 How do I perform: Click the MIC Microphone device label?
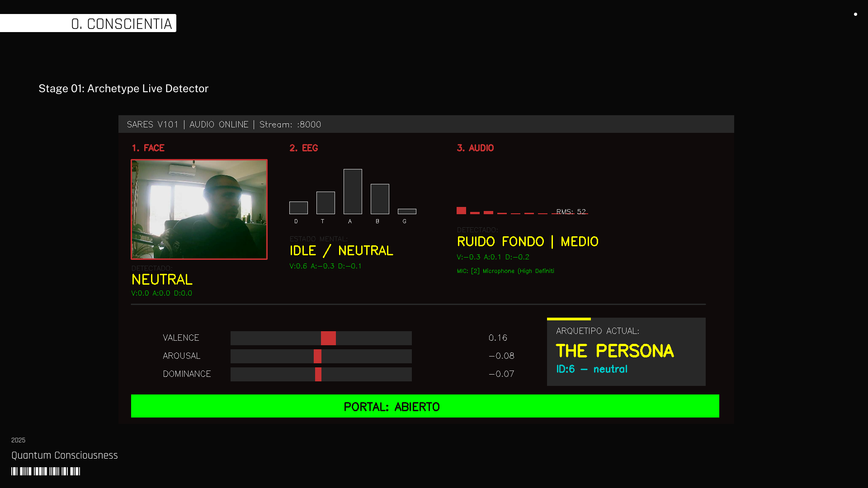[x=505, y=271]
